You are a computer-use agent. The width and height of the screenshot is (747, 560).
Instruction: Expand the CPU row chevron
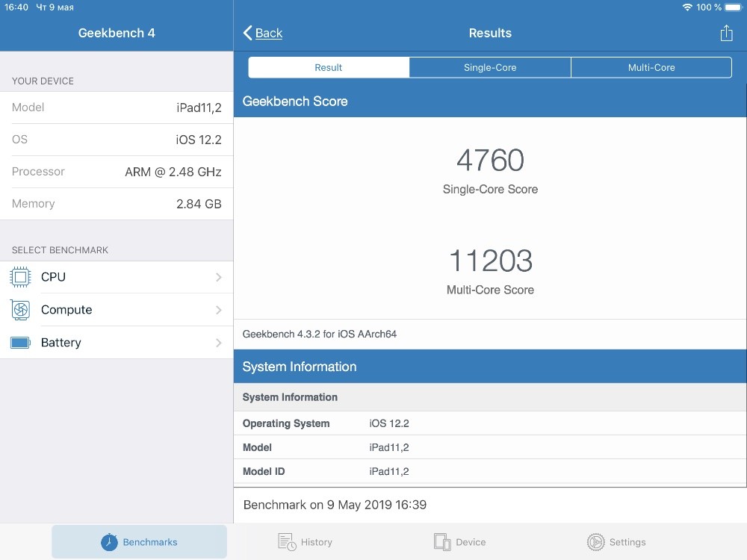218,277
